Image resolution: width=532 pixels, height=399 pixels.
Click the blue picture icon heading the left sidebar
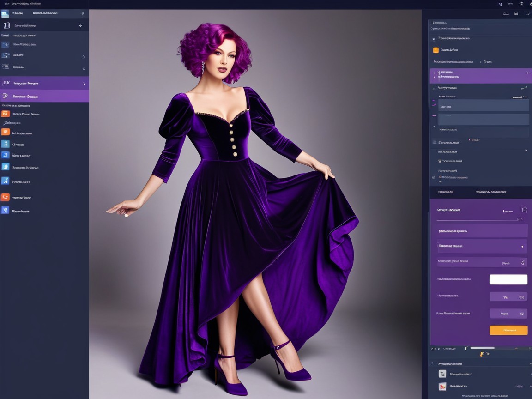tap(5, 14)
